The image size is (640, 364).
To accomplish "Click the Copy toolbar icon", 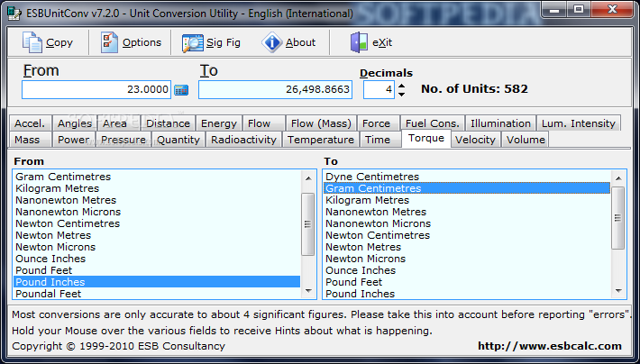I will pos(32,42).
